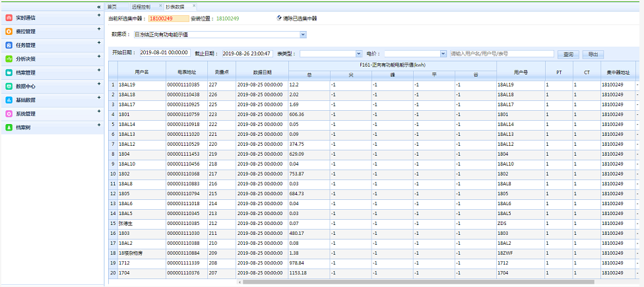Open the 数据项 dropdown arrow
644x287 pixels.
click(x=303, y=35)
